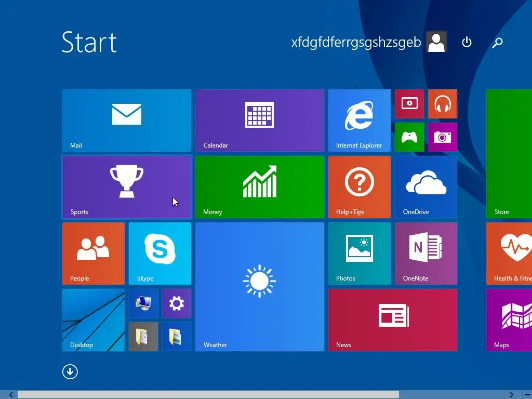The image size is (532, 399).
Task: Open the Games controller tile
Action: point(409,137)
